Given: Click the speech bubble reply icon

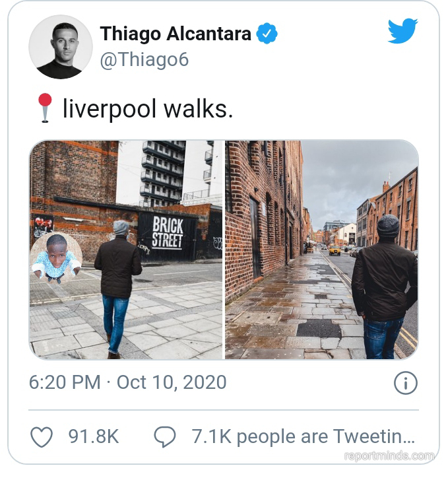Looking at the screenshot, I should pos(165,437).
